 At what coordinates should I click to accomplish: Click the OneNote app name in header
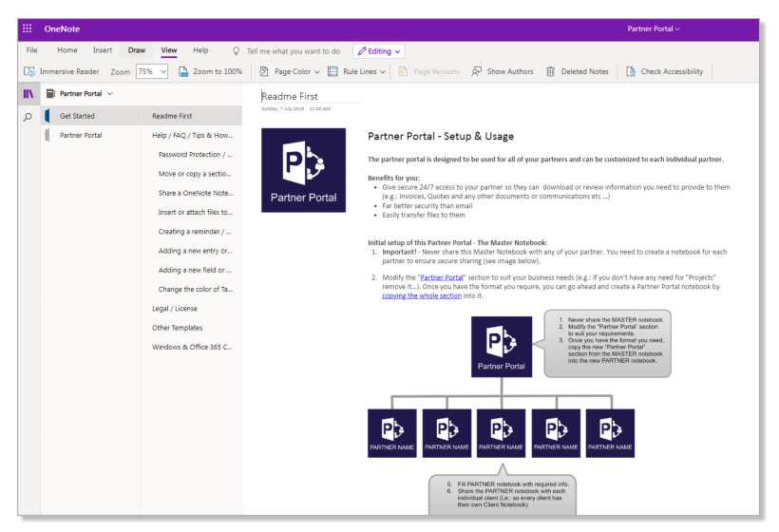62,28
